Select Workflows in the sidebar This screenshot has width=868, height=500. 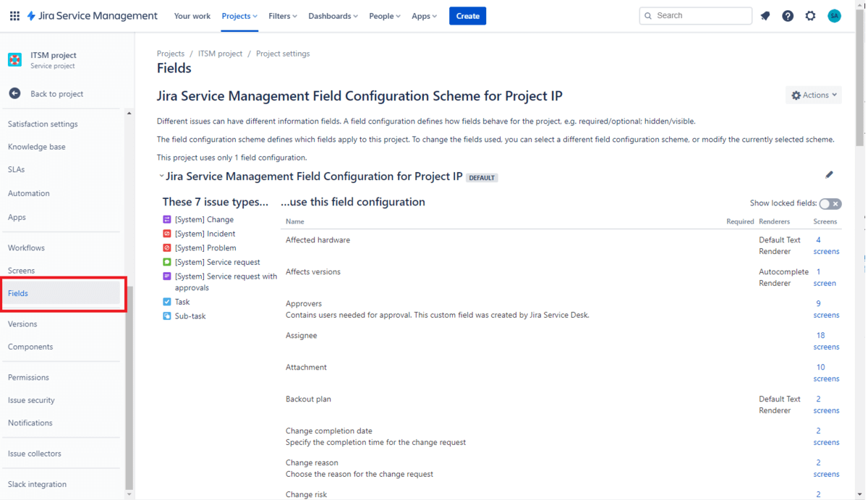[x=26, y=247]
